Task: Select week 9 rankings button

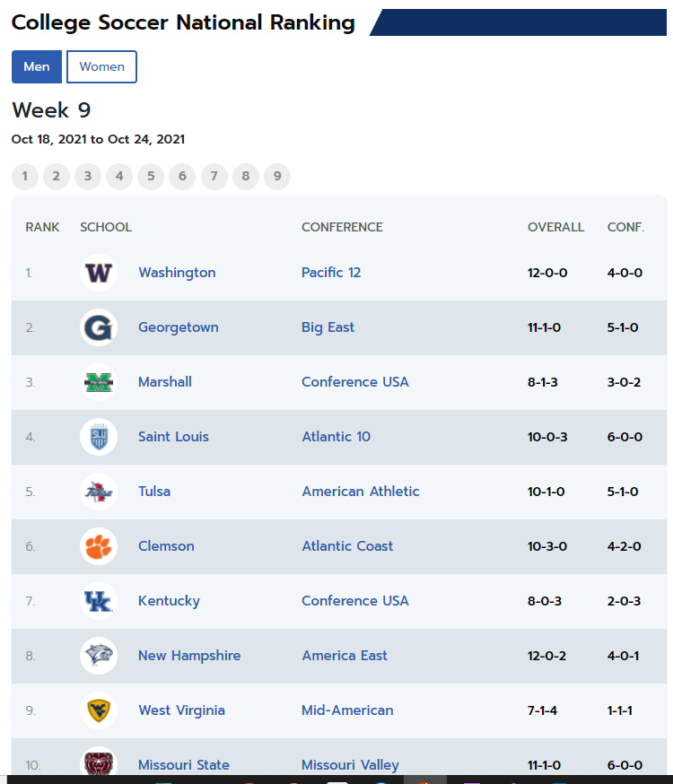Action: pos(277,177)
